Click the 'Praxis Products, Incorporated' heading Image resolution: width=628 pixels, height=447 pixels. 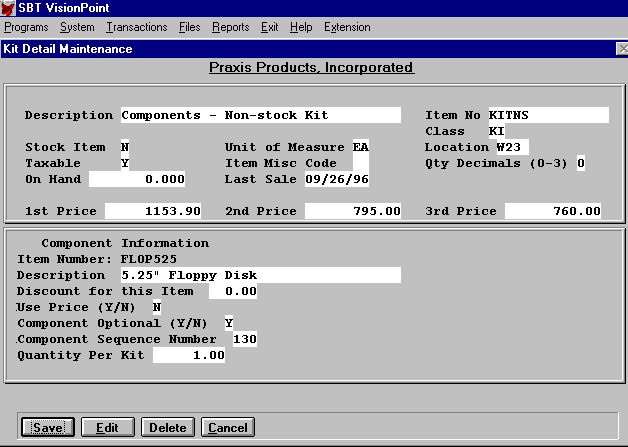[312, 67]
